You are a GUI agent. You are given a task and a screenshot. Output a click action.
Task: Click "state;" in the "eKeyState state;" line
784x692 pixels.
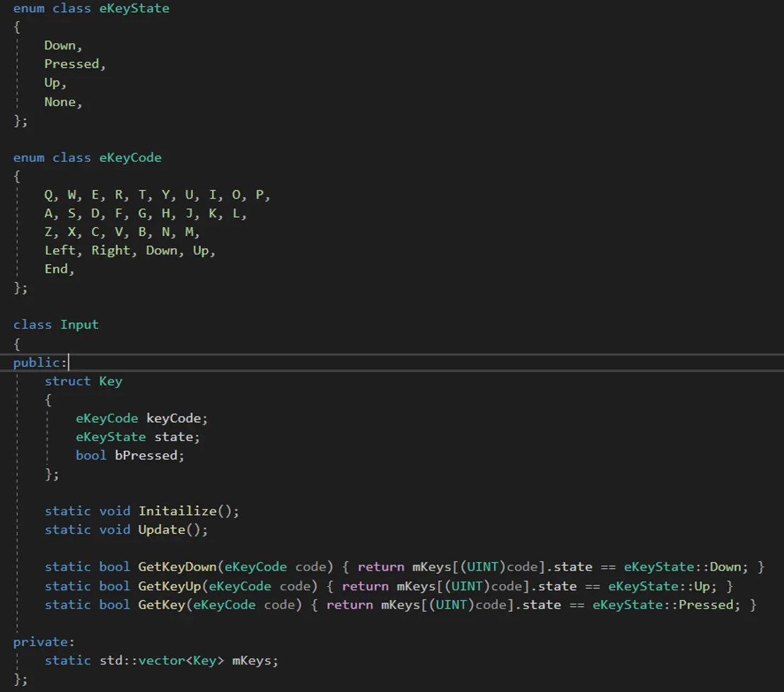[177, 437]
